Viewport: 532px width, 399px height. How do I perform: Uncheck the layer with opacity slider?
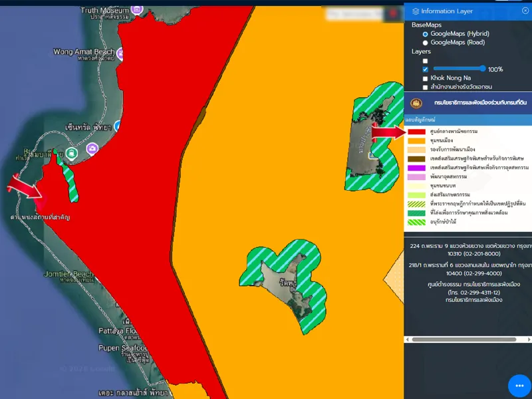coord(425,69)
